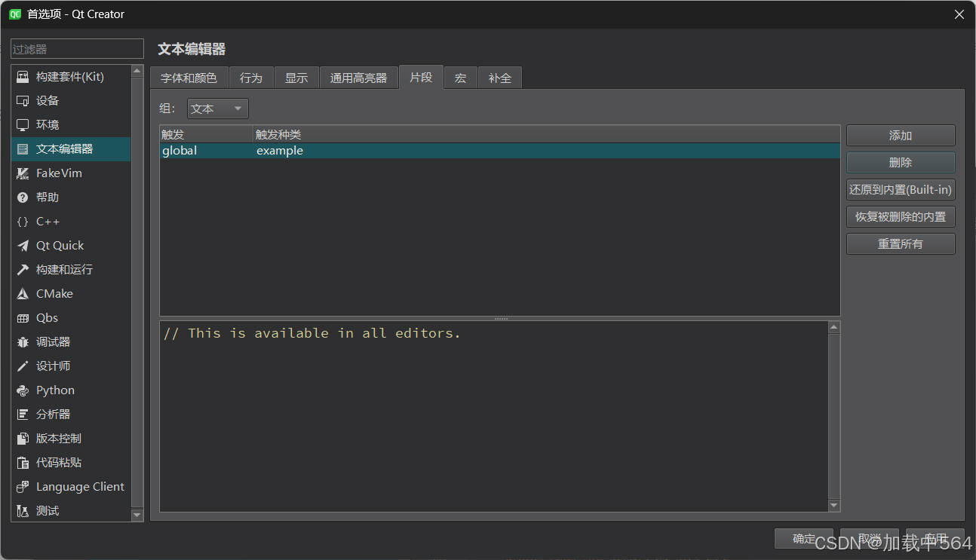Click the 触发种类 column header
The height and width of the screenshot is (560, 976).
point(547,134)
